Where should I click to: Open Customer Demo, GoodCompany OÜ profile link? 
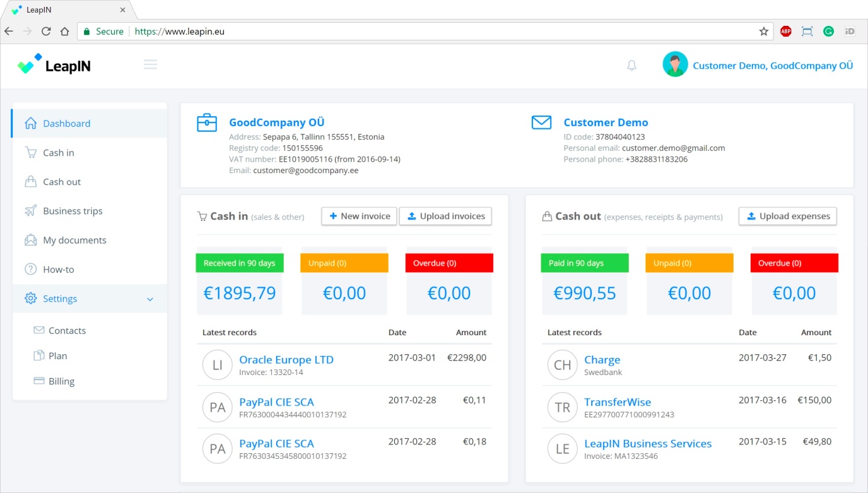pyautogui.click(x=773, y=66)
